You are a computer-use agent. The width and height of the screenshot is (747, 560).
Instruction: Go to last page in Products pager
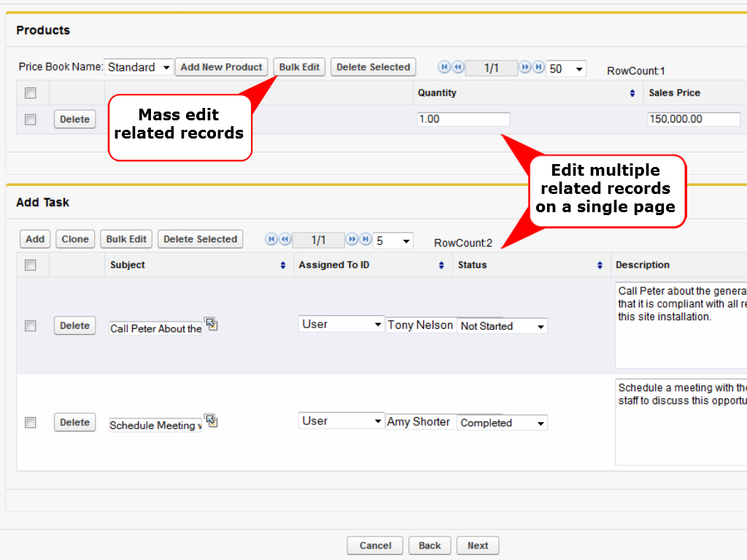point(538,67)
